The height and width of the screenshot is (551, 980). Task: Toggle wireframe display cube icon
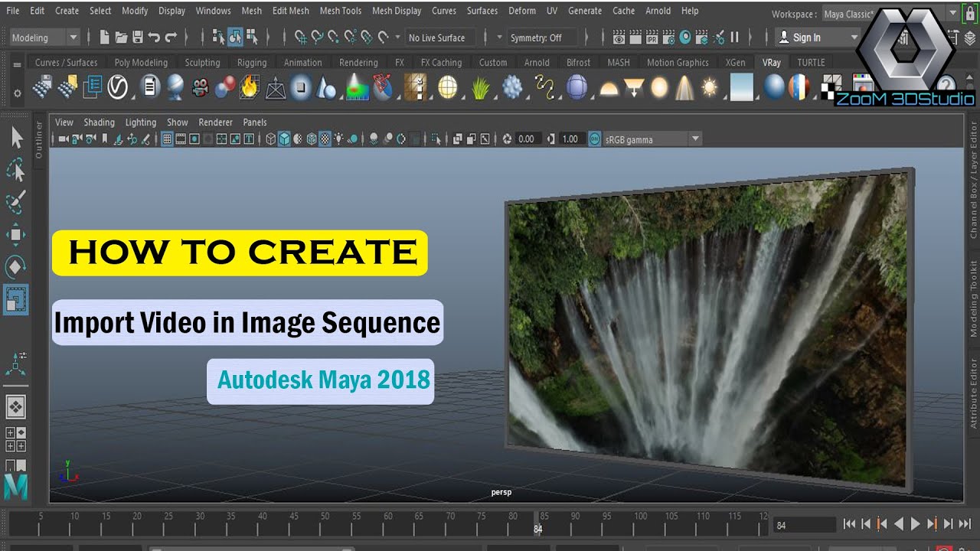click(270, 139)
